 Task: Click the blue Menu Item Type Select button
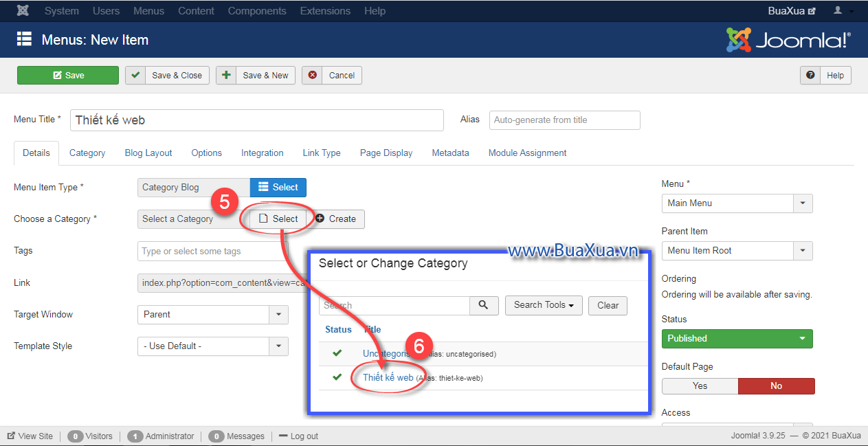[x=278, y=188]
